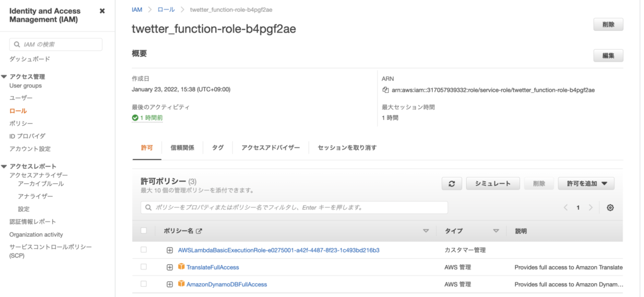644x297 pixels.
Task: Click the orange TranslateFullAccess policy box icon
Action: [182, 267]
